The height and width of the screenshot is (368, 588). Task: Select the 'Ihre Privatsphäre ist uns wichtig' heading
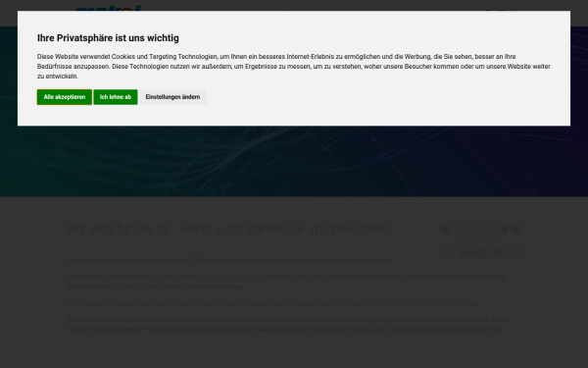(x=108, y=38)
